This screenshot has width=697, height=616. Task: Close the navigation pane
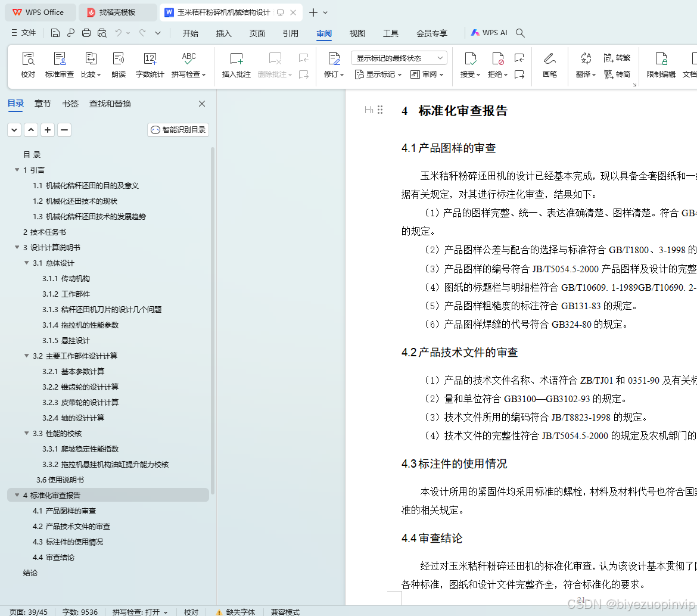(202, 104)
